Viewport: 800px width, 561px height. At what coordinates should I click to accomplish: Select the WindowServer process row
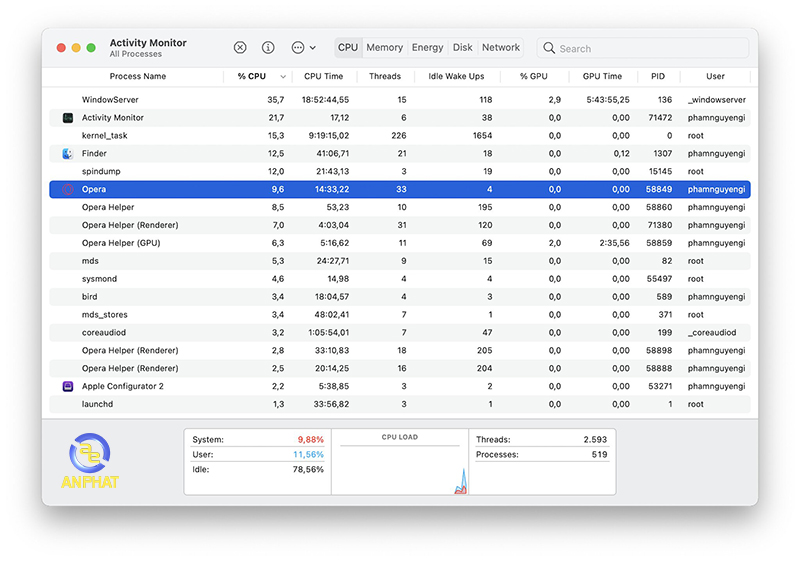click(x=400, y=99)
